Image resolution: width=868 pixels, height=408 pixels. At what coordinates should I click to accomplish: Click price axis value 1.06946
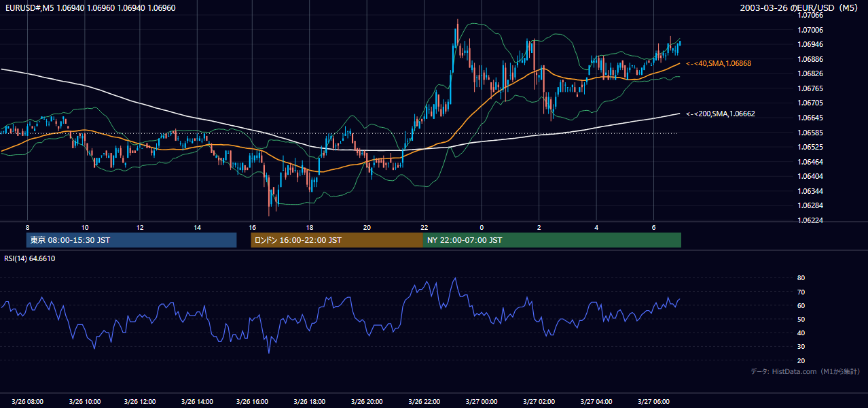click(x=811, y=45)
